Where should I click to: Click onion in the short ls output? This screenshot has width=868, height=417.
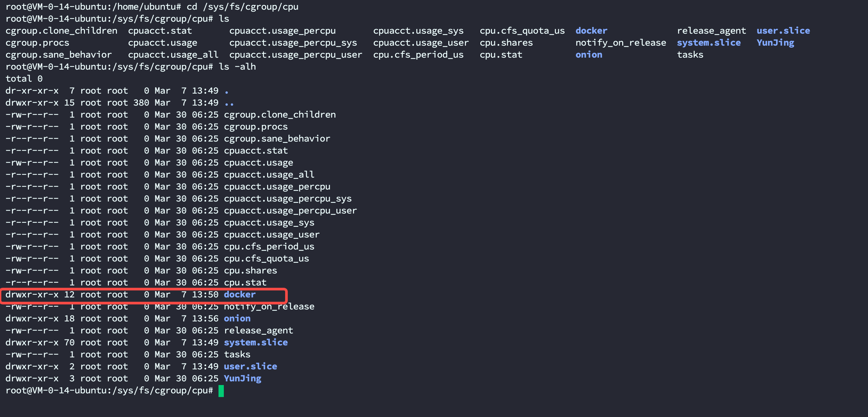(588, 55)
